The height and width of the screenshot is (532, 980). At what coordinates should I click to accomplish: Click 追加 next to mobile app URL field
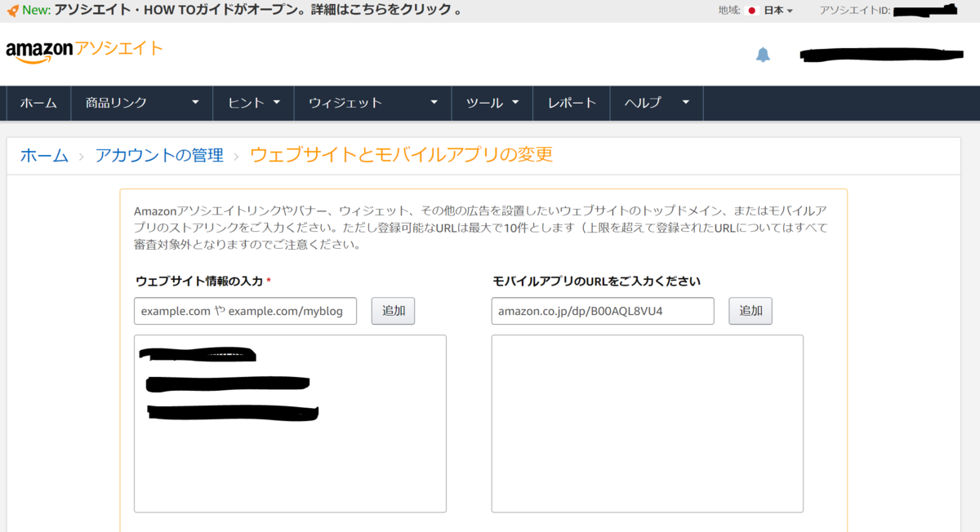pyautogui.click(x=750, y=311)
